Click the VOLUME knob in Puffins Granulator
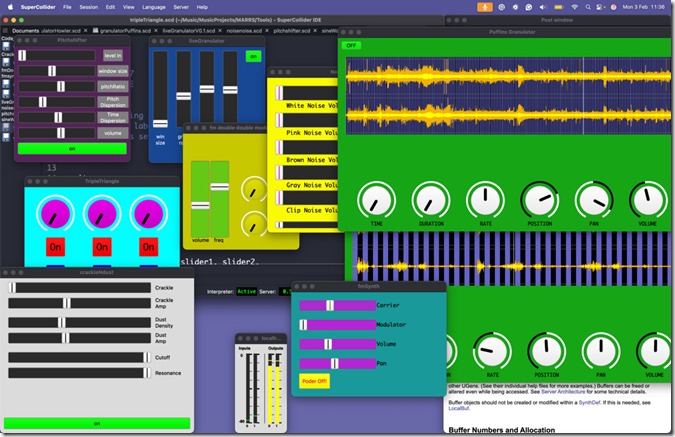 point(647,200)
